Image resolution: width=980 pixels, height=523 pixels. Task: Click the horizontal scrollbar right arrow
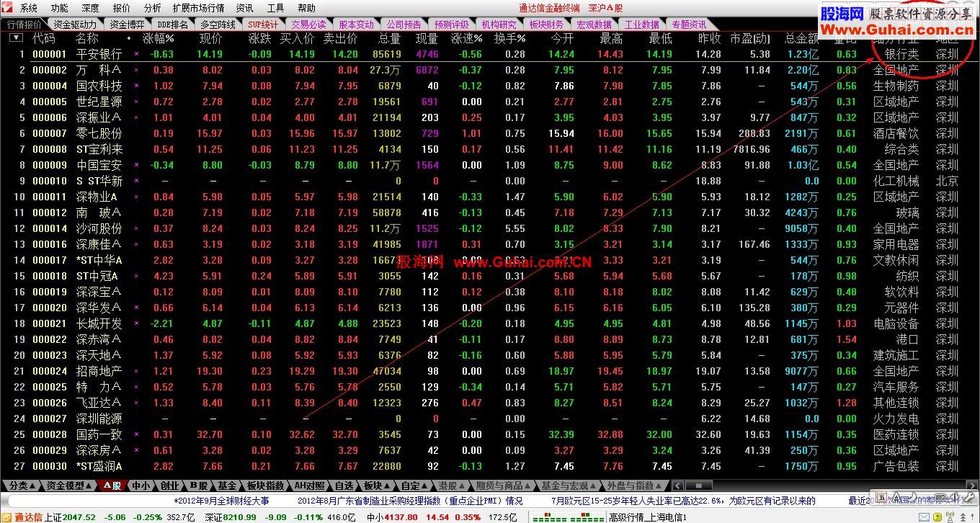(x=974, y=486)
